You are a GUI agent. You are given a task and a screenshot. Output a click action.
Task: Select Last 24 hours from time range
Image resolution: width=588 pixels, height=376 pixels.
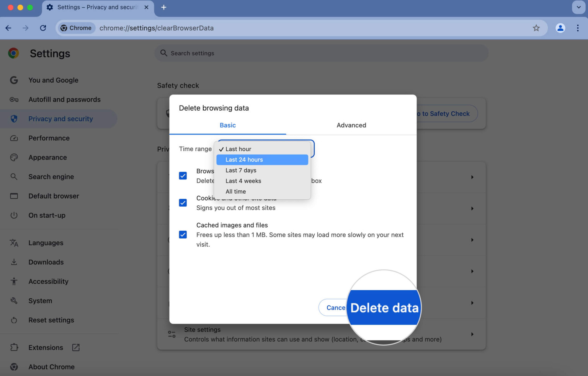pyautogui.click(x=262, y=160)
